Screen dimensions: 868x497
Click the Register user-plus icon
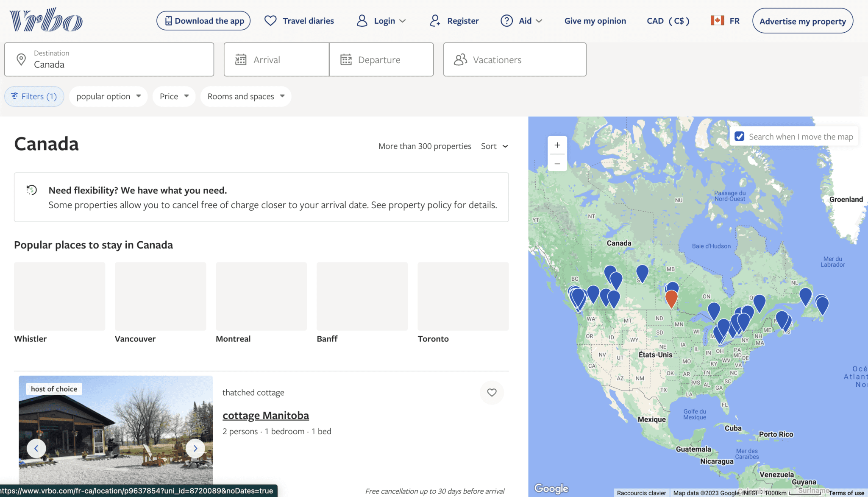(x=435, y=21)
